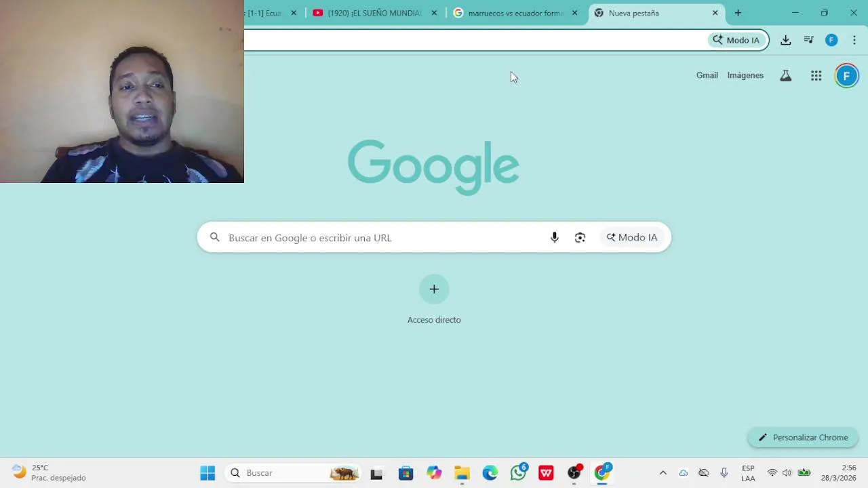Open Task View in taskbar

coord(376,473)
